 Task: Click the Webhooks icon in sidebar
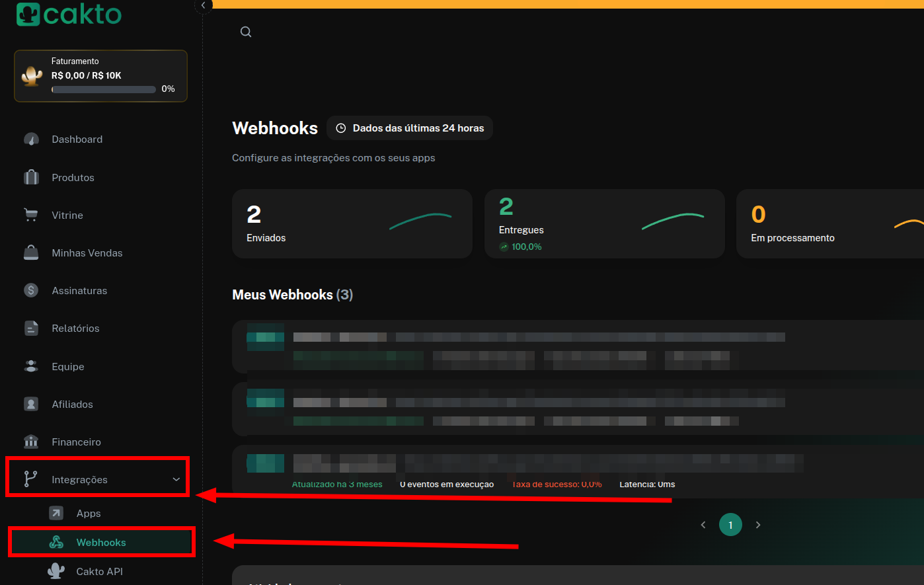(56, 542)
